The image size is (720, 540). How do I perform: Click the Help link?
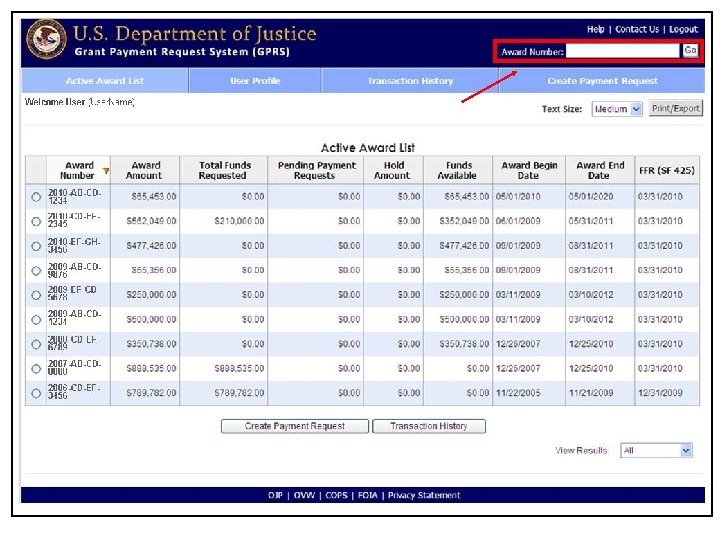[x=596, y=29]
